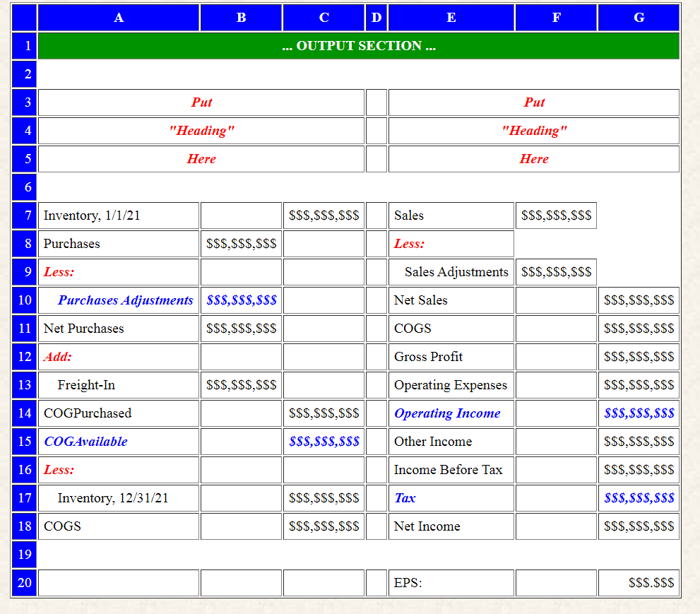Select column header A
The height and width of the screenshot is (614, 700).
118,17
